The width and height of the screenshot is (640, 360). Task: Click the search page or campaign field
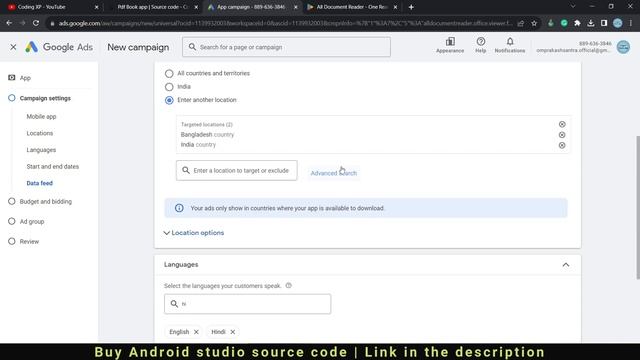pyautogui.click(x=286, y=47)
